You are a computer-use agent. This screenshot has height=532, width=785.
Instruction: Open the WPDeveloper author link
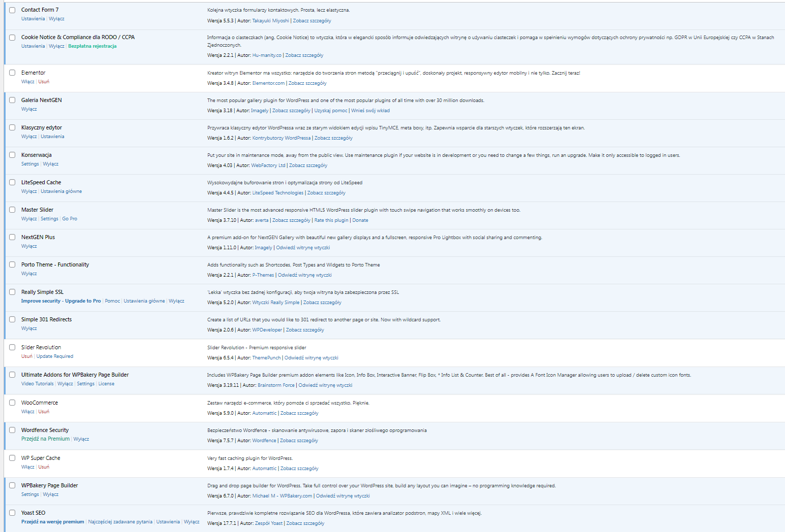point(267,330)
